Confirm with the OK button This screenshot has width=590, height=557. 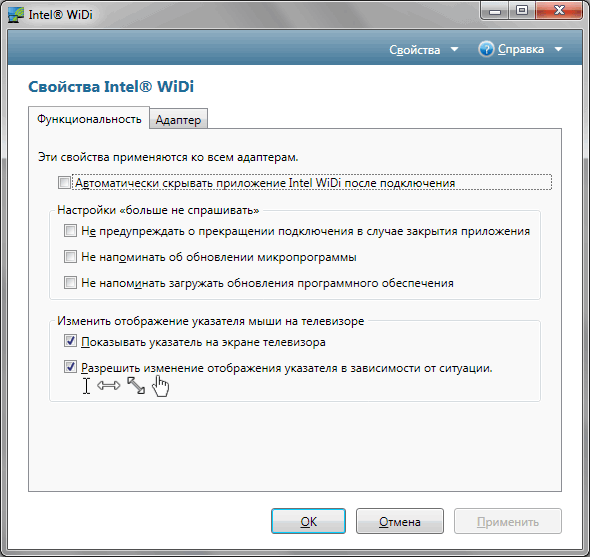coord(309,521)
